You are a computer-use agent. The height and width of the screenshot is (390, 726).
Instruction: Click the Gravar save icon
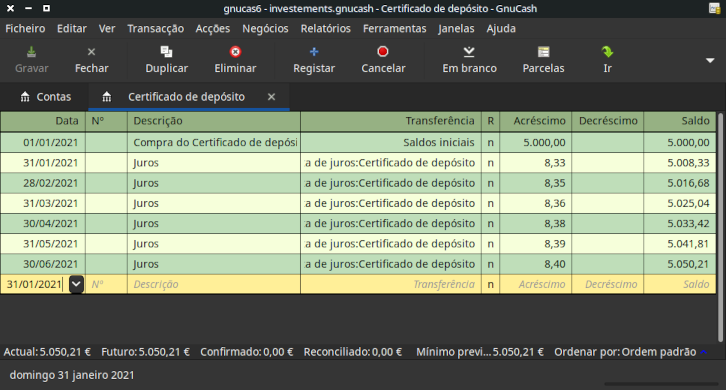[31, 52]
